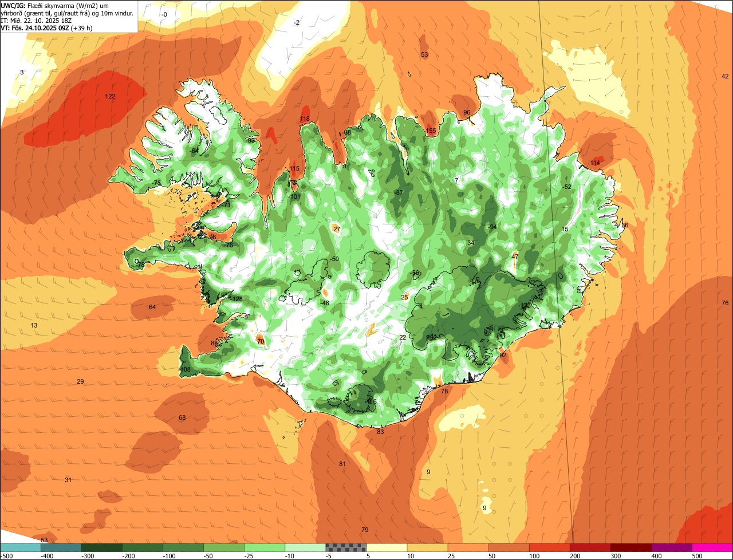Click the 'VT: Fös. 24.10.2025 09Z (+39 h)' line

click(x=47, y=28)
